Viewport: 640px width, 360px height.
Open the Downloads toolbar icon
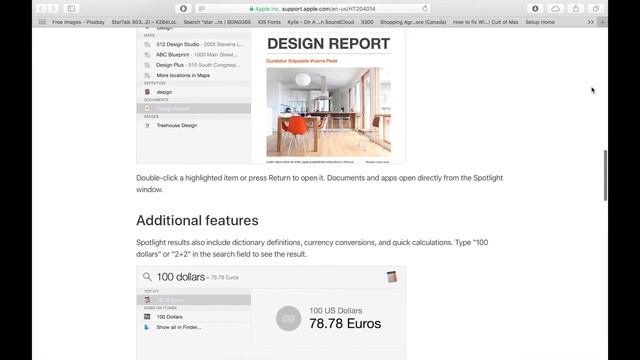[x=535, y=9]
